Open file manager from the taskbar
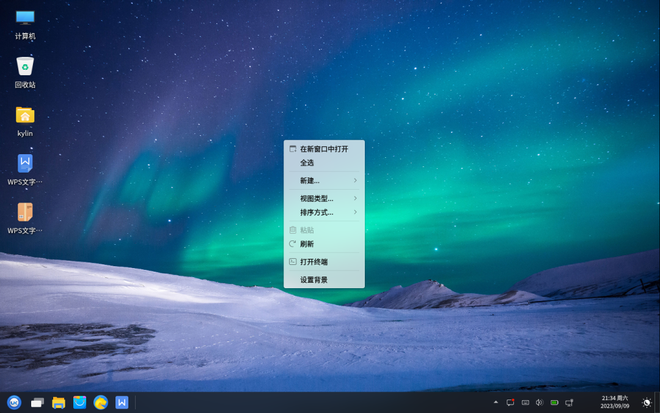 [59, 402]
